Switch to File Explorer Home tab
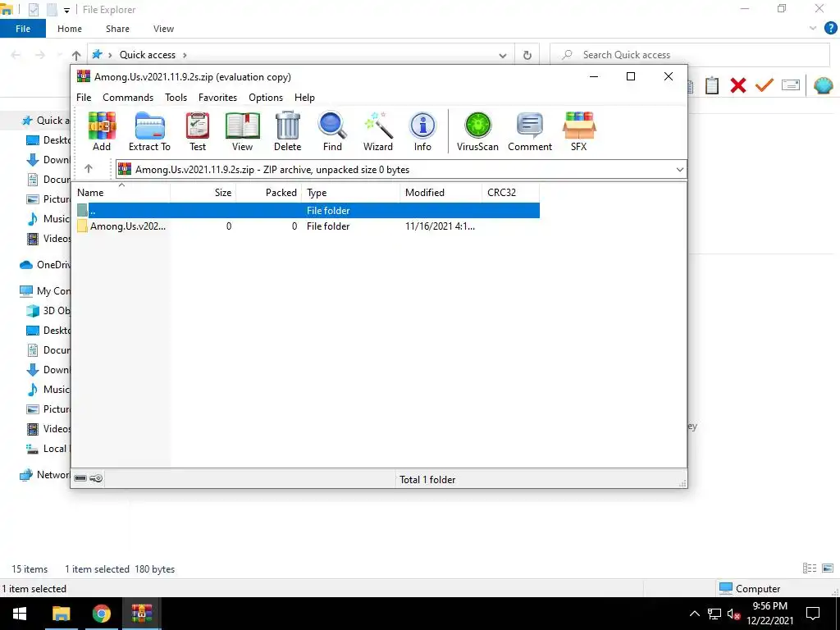Viewport: 840px width, 630px height. point(70,29)
